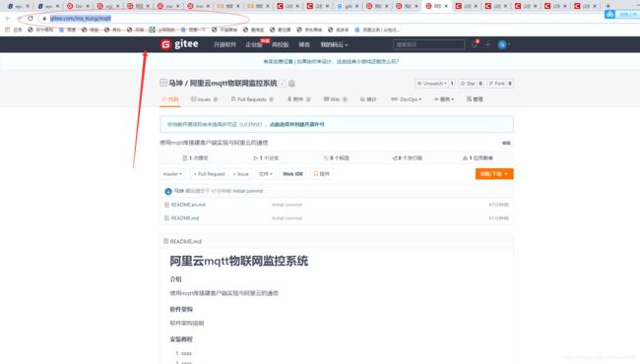Click the padlock icon in the address bar
640x364 pixels.
click(44, 19)
